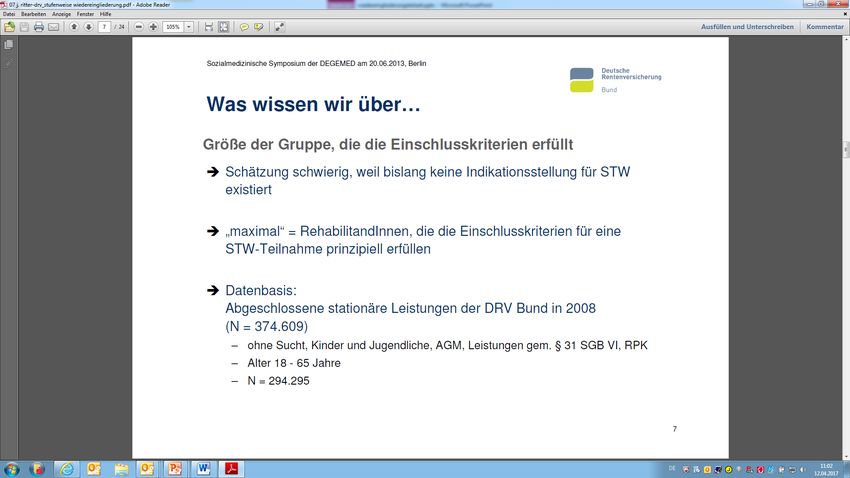
Task: Add a sticky note comment
Action: [244, 27]
